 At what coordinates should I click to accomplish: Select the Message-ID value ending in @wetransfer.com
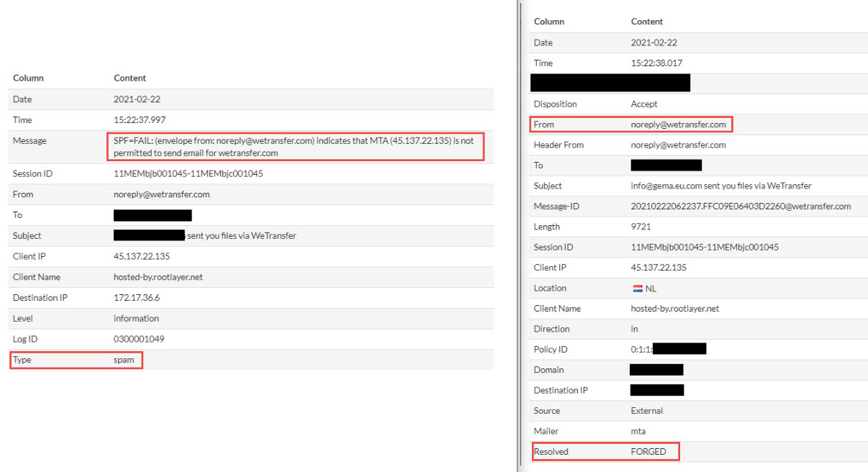click(x=741, y=206)
